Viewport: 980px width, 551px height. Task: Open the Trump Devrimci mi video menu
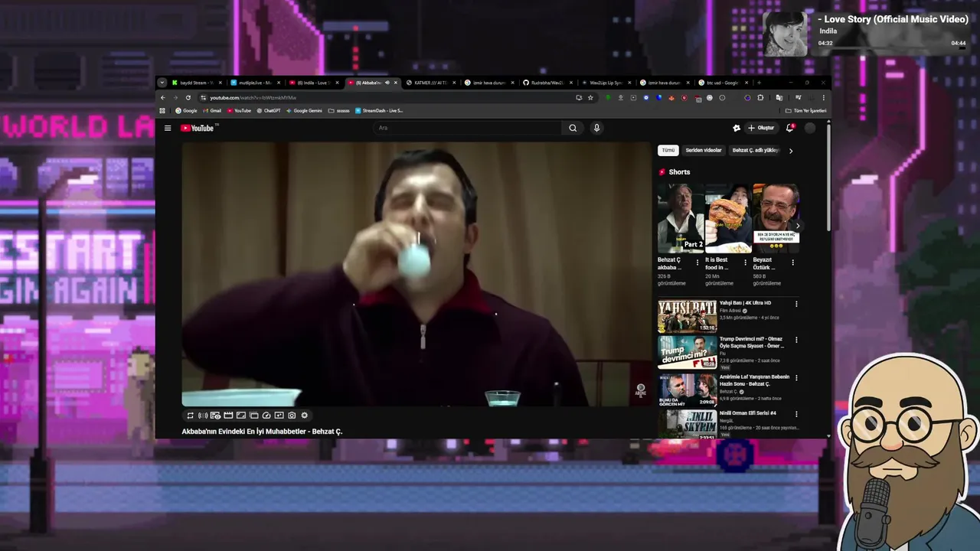796,340
